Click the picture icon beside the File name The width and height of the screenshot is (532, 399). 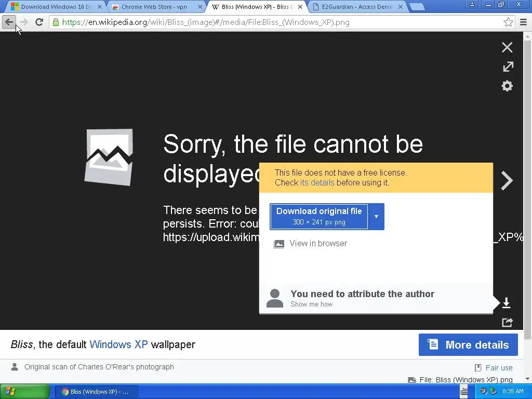(x=411, y=380)
